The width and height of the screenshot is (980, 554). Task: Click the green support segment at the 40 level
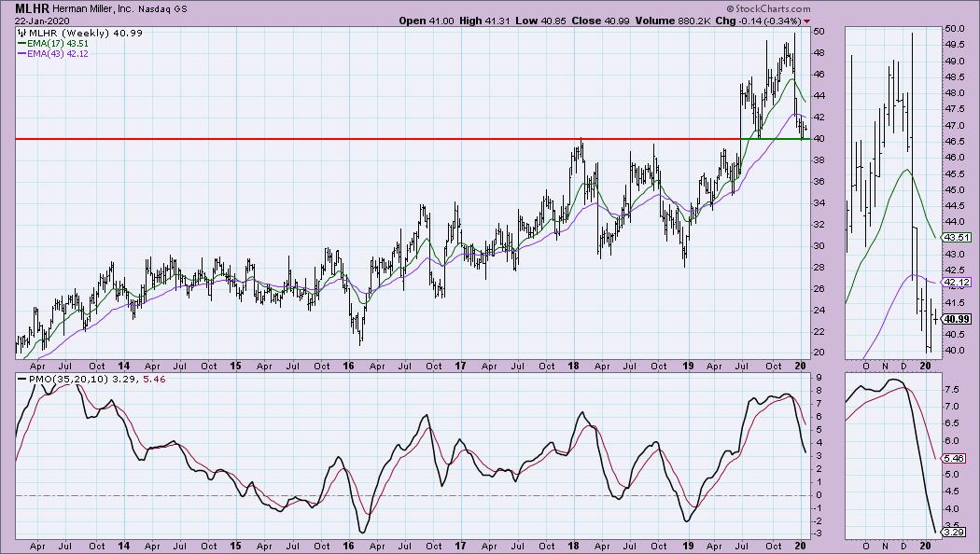coord(775,139)
